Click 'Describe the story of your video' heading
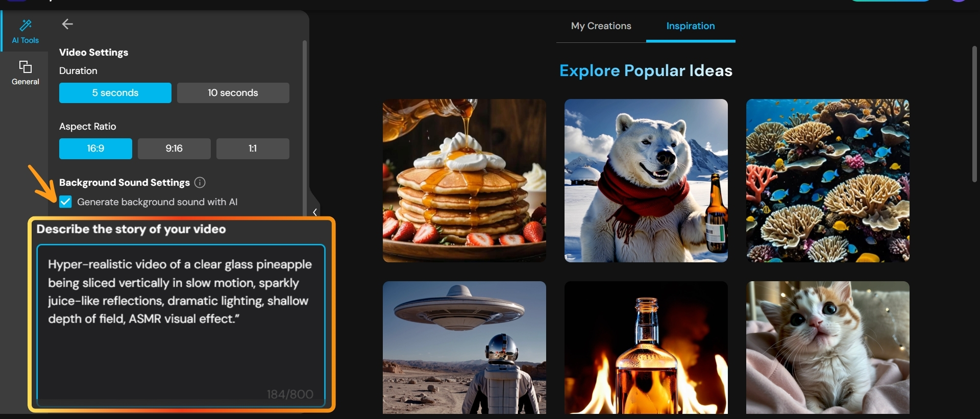Viewport: 980px width, 419px height. tap(131, 229)
